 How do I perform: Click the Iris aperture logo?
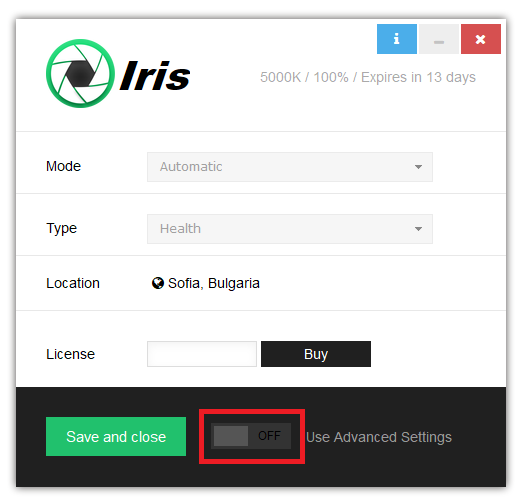click(80, 74)
